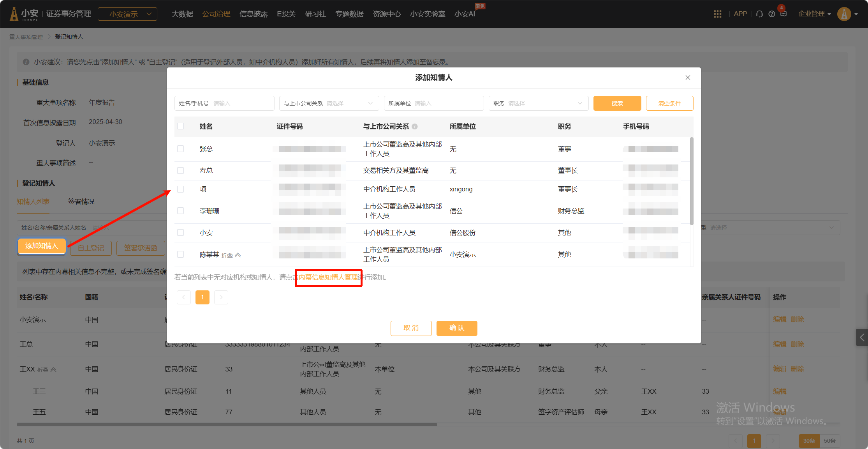868x449 pixels.
Task: Collapse 陈某某 row with 折叠 icon
Action: (238, 255)
